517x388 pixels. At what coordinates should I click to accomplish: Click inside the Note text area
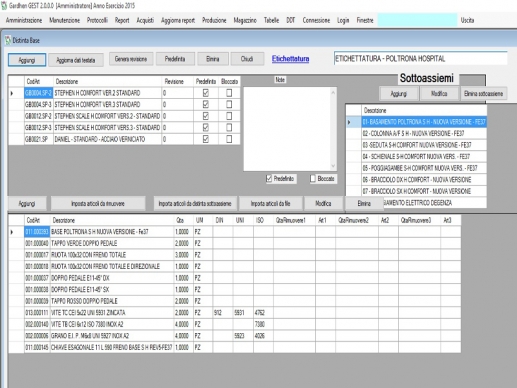[x=287, y=129]
